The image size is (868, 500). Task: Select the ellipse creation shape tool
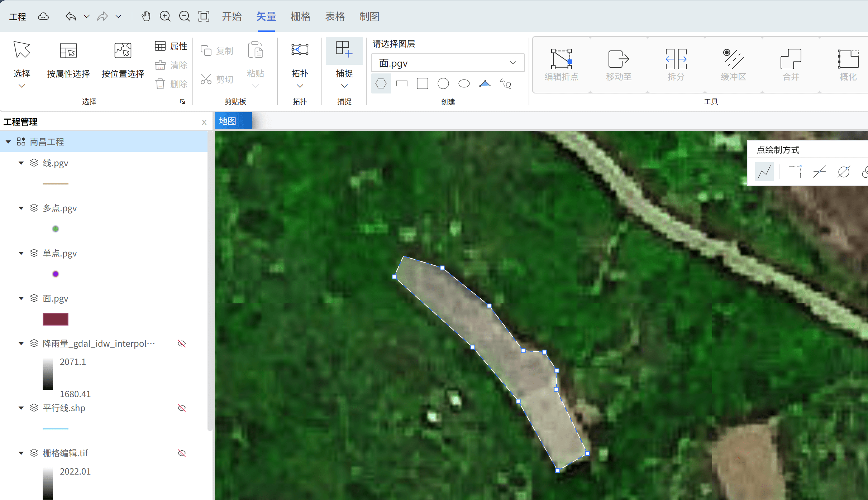point(464,84)
